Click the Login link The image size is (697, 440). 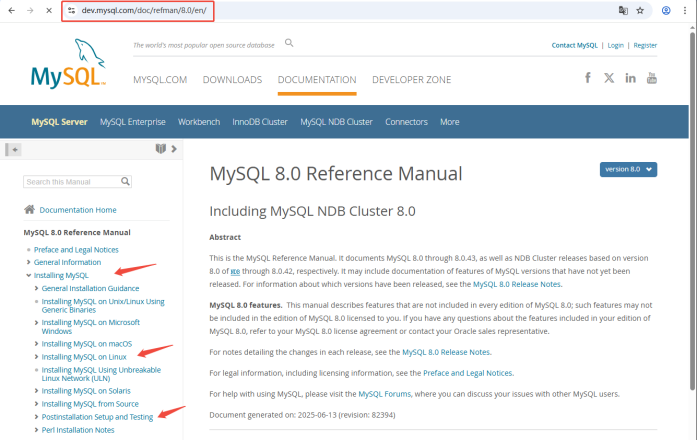(x=615, y=45)
